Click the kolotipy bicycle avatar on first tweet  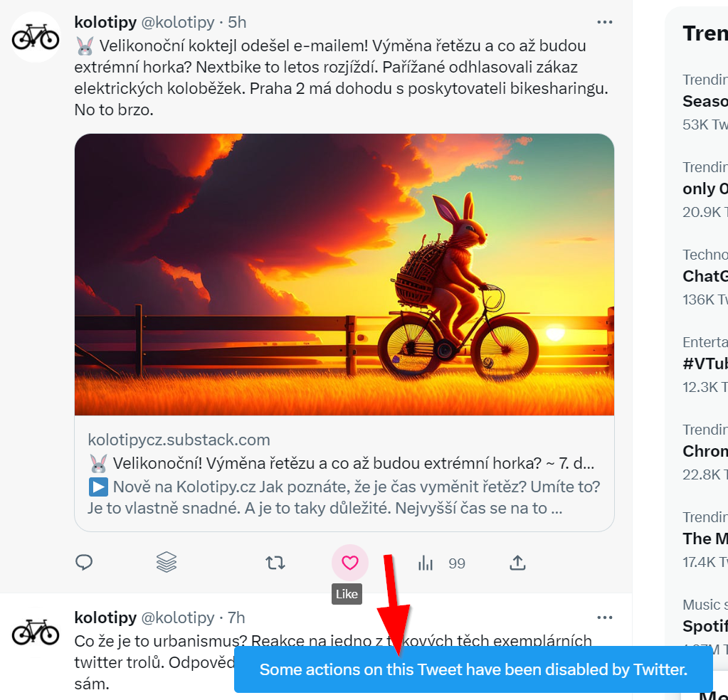[x=36, y=37]
